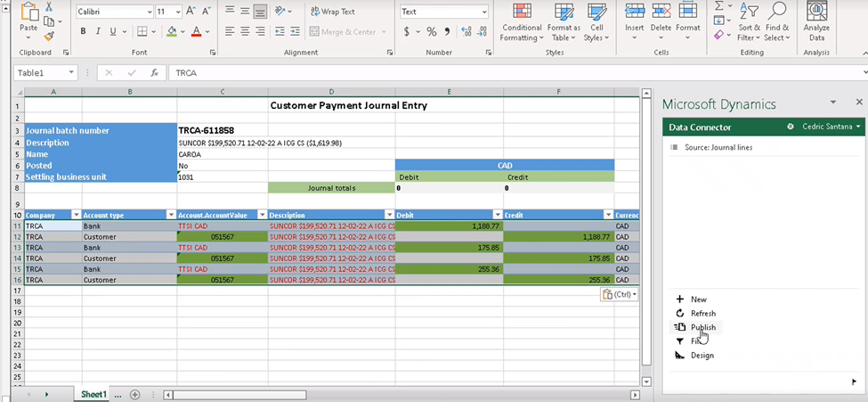868x402 pixels.
Task: Click the Insert cells button
Action: point(635,22)
